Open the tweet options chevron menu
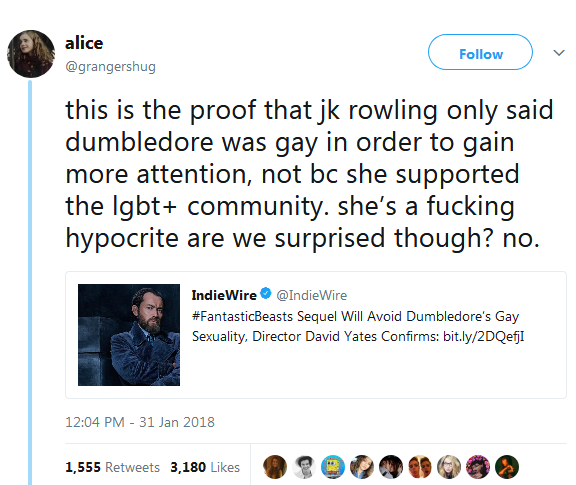The image size is (576, 485). tap(559, 53)
